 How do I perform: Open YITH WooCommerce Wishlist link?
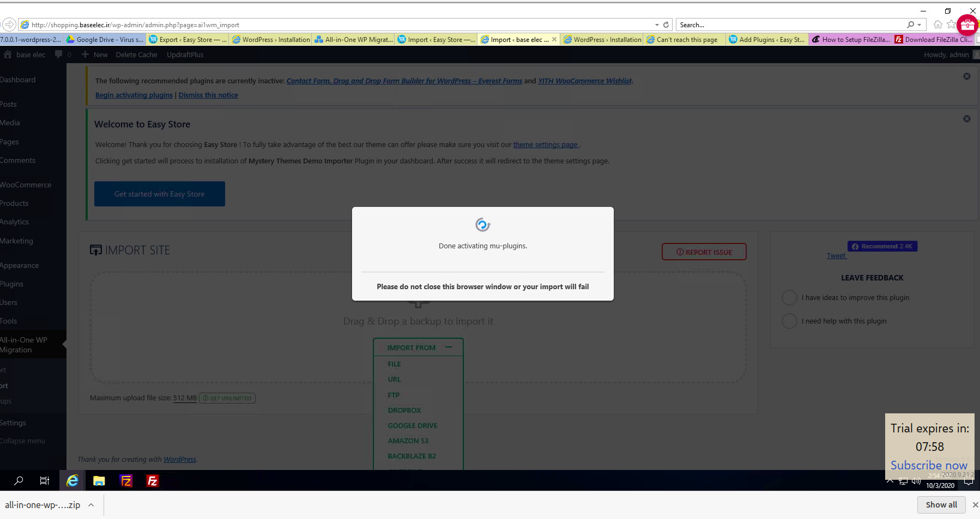[x=585, y=81]
